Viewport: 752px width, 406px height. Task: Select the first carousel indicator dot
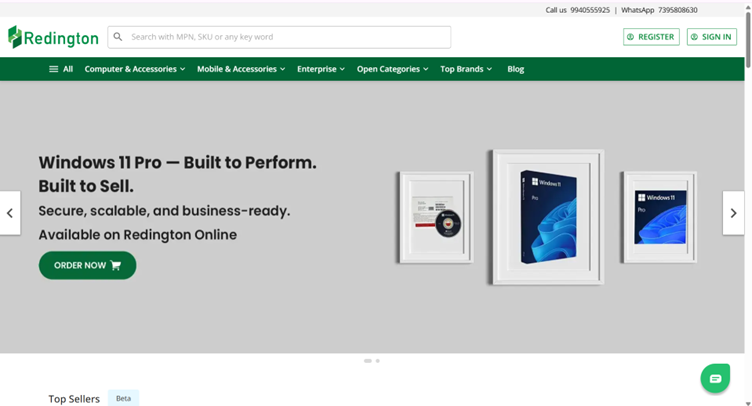point(368,361)
